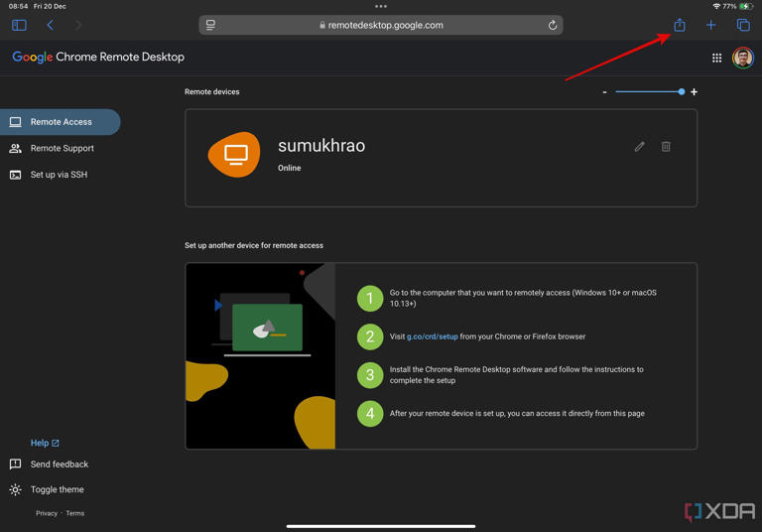
Task: Show the tab overview icon
Action: 743,25
